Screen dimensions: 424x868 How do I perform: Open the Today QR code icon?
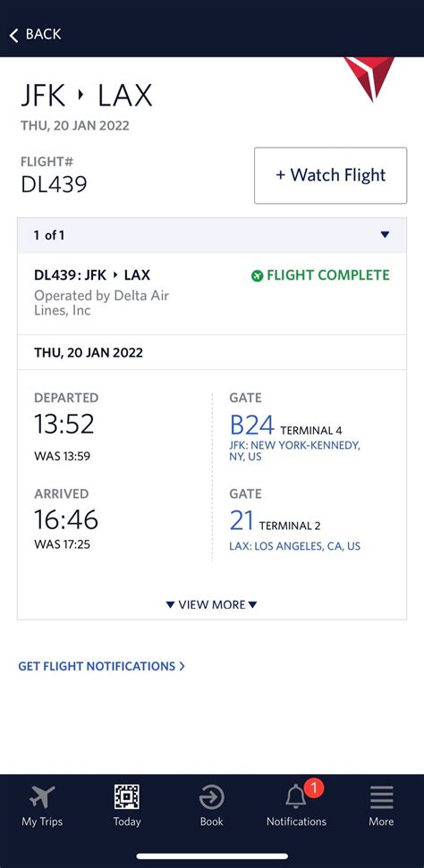coord(127,797)
